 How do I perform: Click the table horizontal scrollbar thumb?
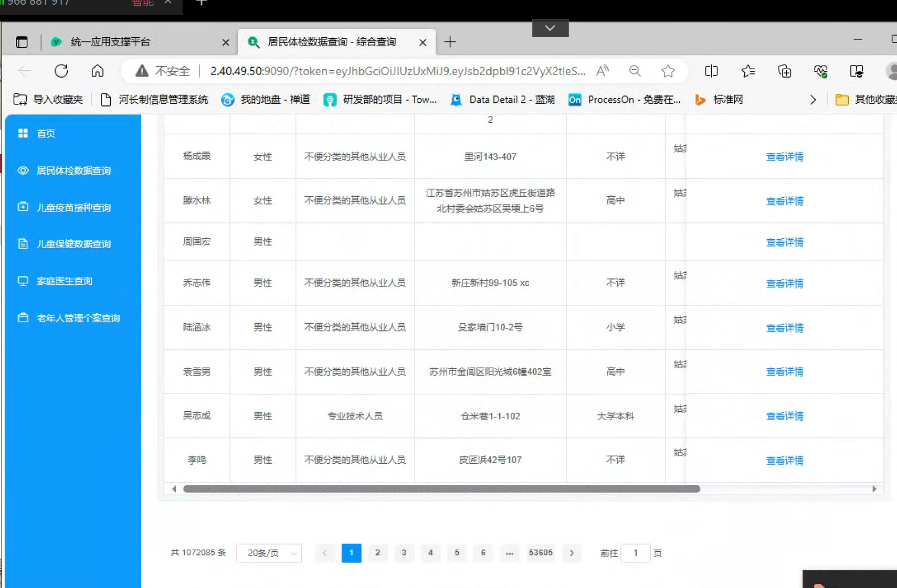[x=441, y=489]
